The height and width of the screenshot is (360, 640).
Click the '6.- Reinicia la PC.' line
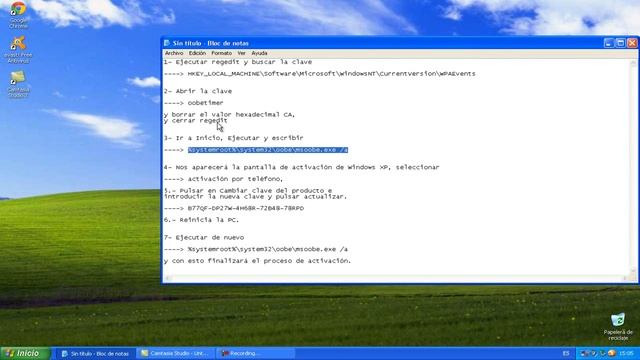point(202,220)
